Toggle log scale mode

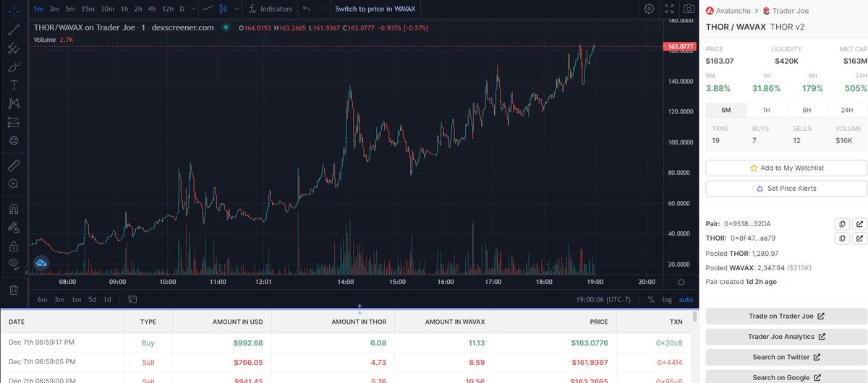(x=666, y=299)
